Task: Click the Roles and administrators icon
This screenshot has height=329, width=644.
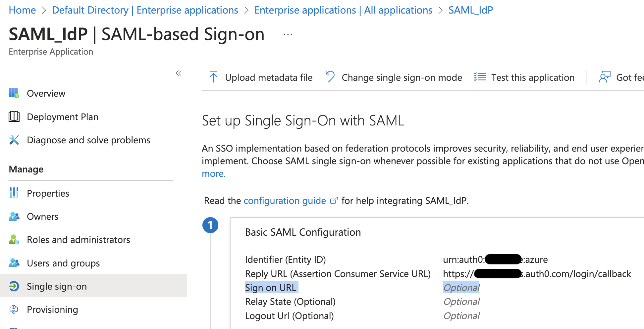Action: (14, 239)
